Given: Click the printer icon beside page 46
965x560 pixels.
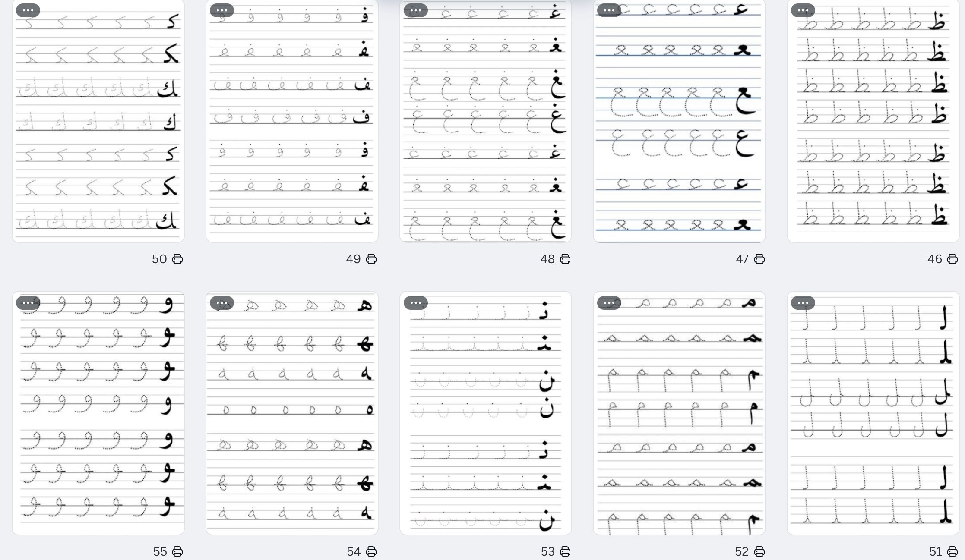Looking at the screenshot, I should [952, 259].
